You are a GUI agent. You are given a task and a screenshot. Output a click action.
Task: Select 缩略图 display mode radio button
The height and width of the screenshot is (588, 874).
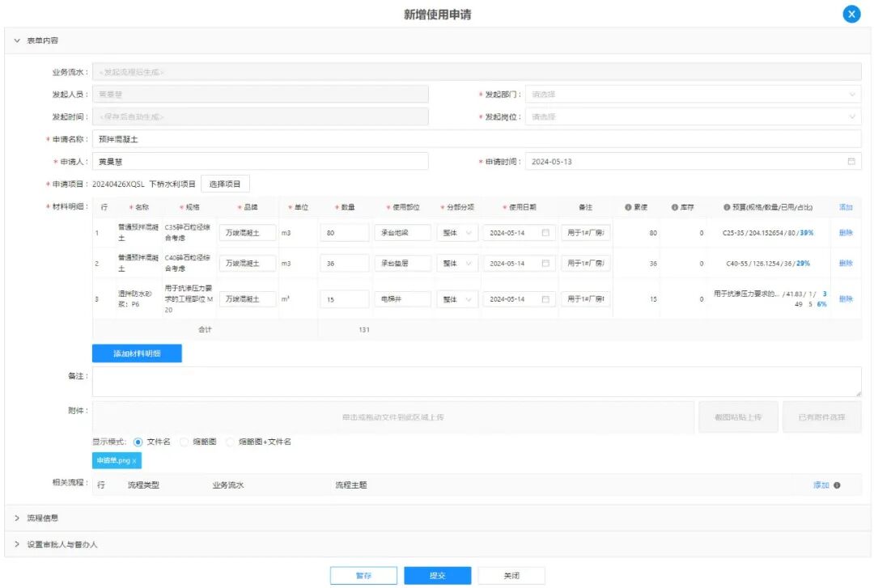(x=184, y=442)
